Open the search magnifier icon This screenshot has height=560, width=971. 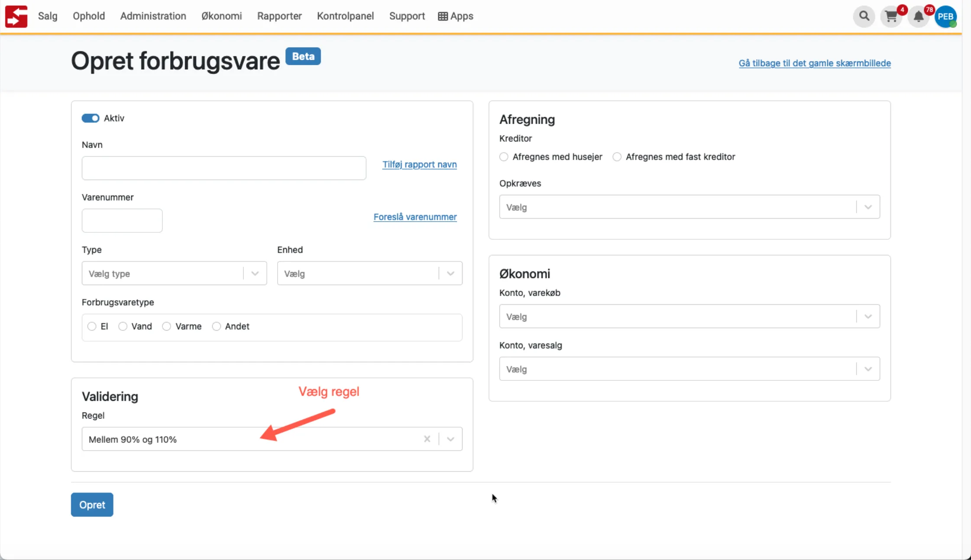tap(864, 16)
